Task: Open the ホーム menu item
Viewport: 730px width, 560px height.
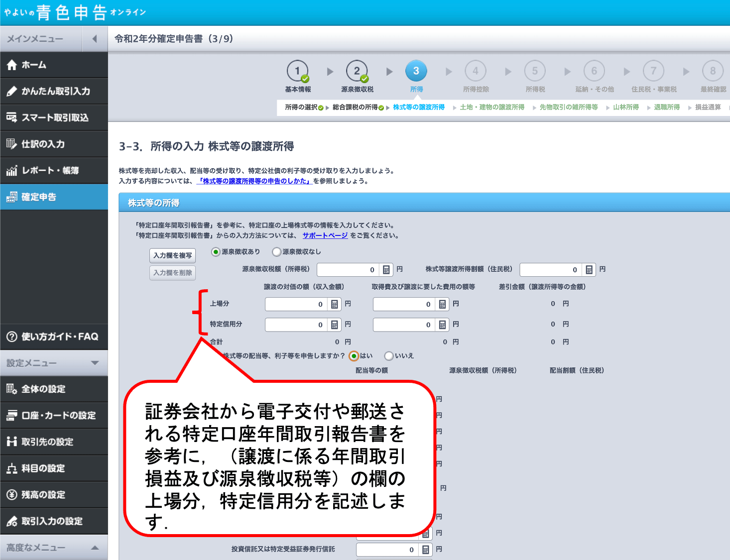Action: (54, 65)
